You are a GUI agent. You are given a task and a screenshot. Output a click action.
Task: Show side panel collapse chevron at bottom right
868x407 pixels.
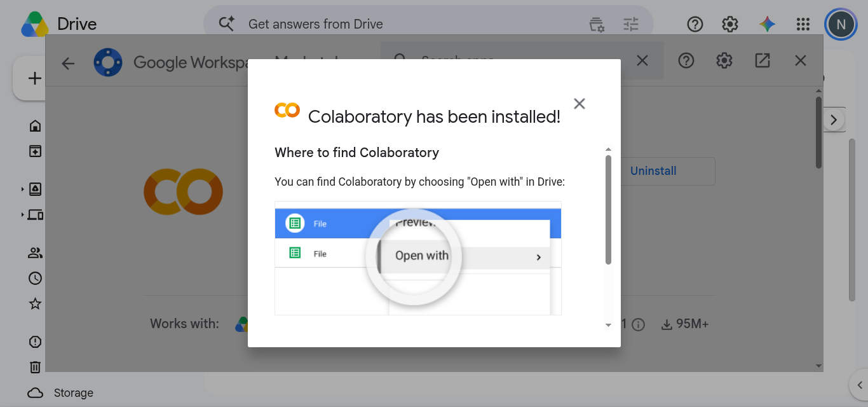click(860, 384)
